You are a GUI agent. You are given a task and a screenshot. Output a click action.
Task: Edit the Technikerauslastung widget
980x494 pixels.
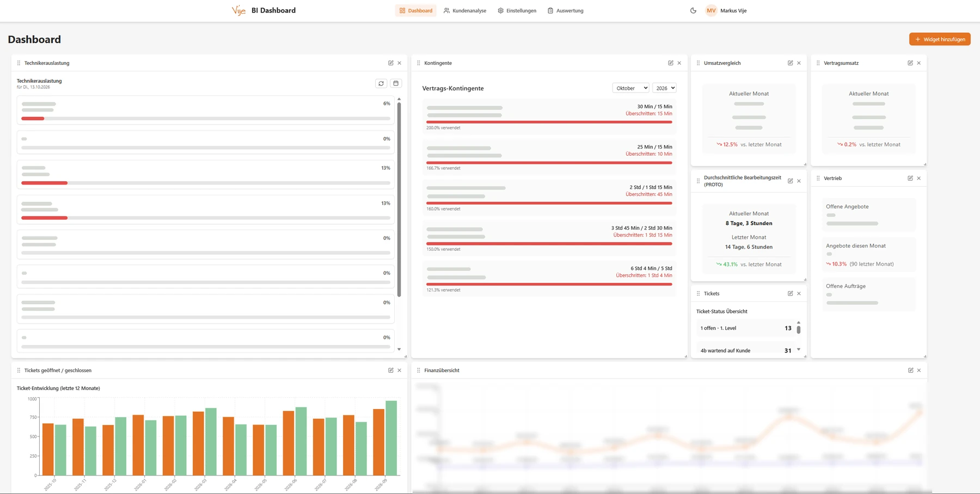(x=391, y=63)
